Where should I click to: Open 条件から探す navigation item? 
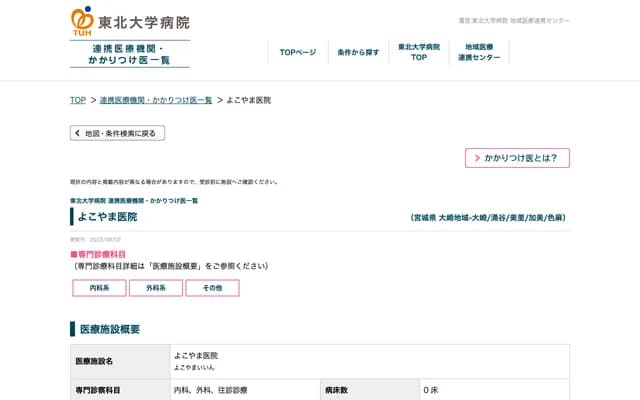pyautogui.click(x=358, y=52)
